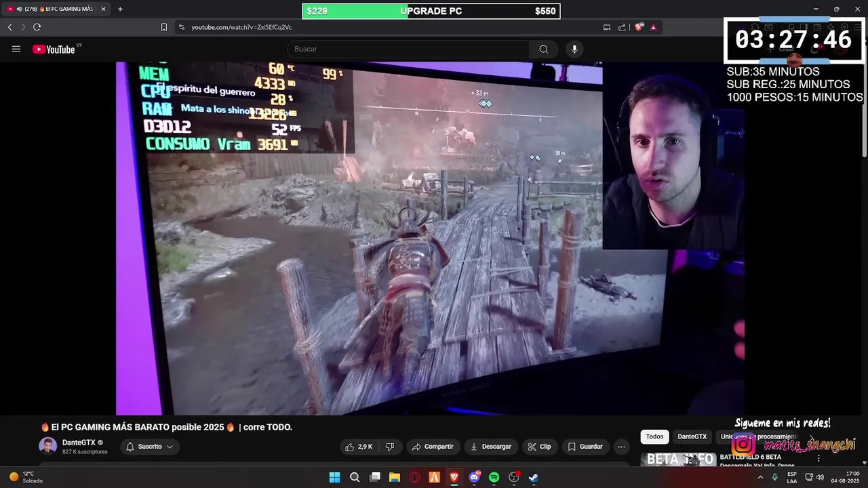This screenshot has width=868, height=488.
Task: Click the video title El PC GAMING MÁS BARATO
Action: pyautogui.click(x=167, y=427)
